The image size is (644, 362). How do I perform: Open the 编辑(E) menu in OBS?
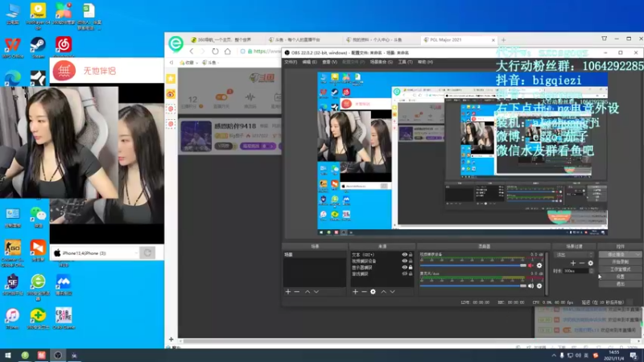[x=309, y=62]
